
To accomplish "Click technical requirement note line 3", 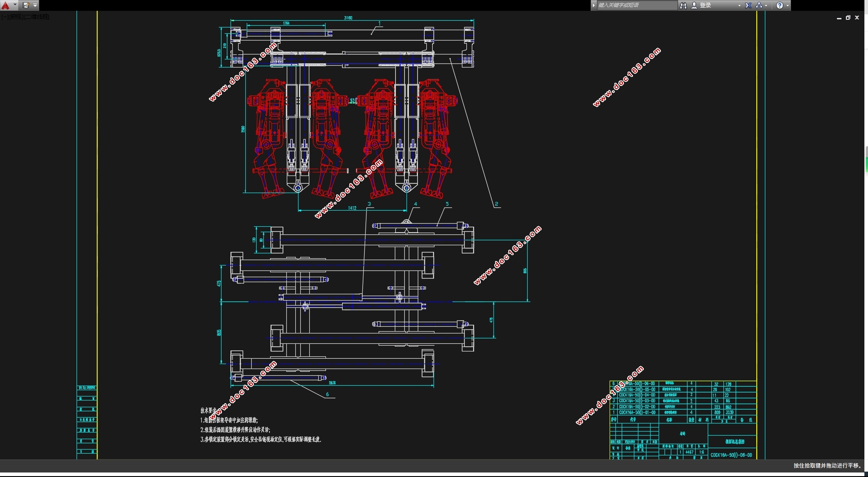I will (261, 439).
